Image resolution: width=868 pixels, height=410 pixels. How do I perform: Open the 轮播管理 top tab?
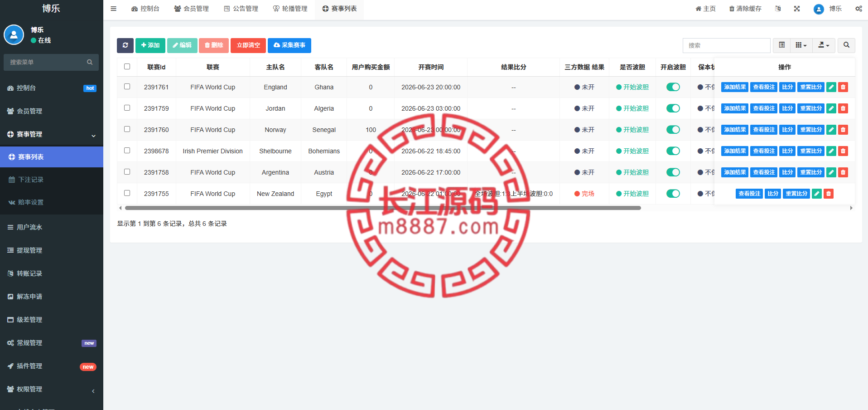point(290,9)
